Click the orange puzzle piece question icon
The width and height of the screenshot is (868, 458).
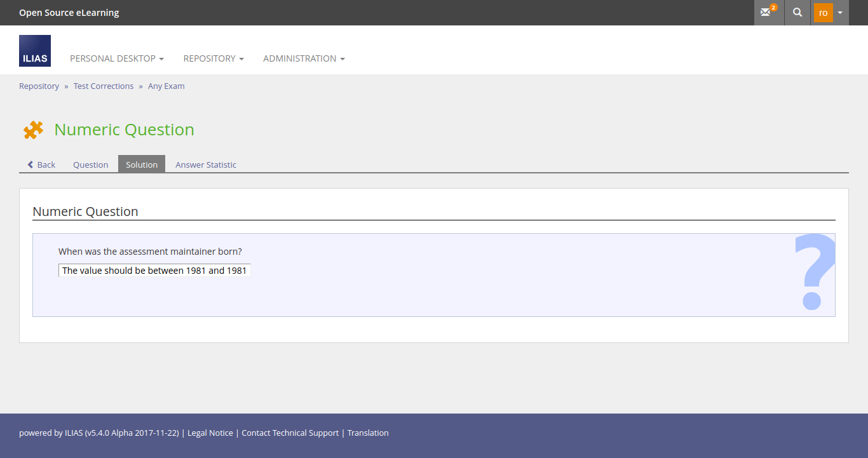pyautogui.click(x=33, y=130)
